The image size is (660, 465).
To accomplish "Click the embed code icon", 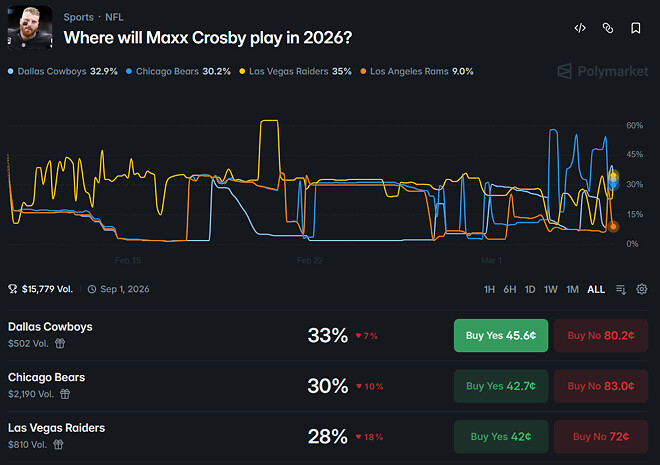I will [x=580, y=29].
